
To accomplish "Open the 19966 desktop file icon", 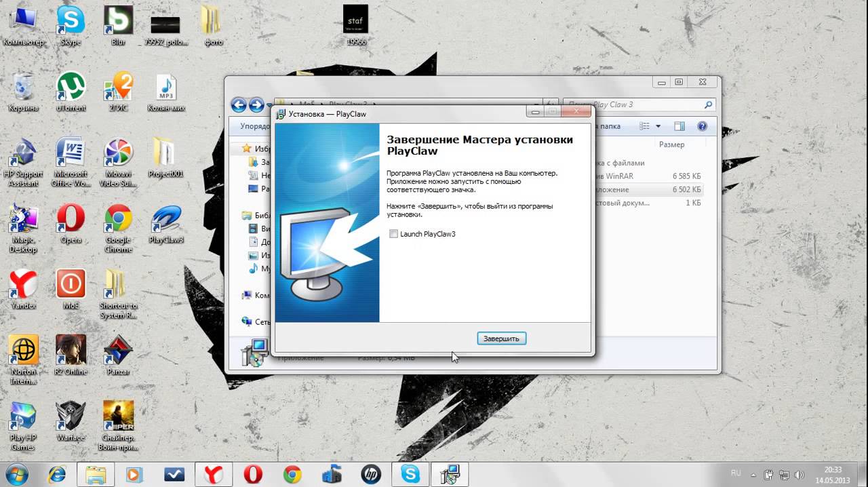I will tap(355, 26).
